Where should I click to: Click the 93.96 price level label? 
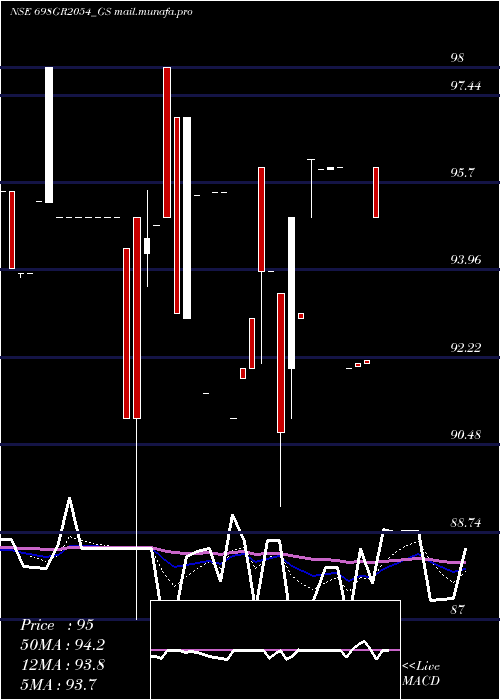coord(466,259)
